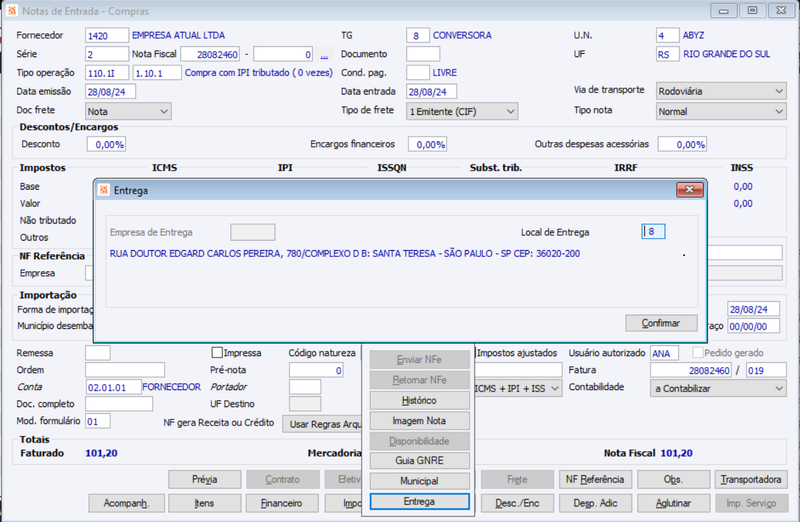Open the Itens button
The height and width of the screenshot is (522, 800).
(x=205, y=503)
